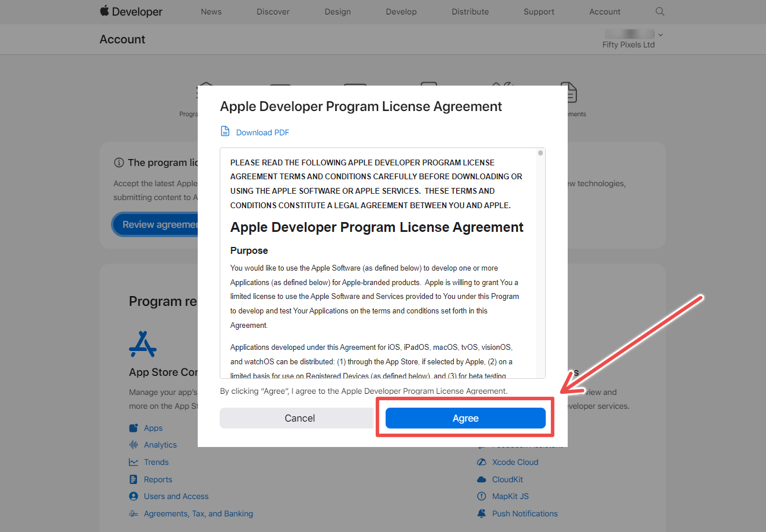Click the Analytics bar chart icon

tap(134, 445)
